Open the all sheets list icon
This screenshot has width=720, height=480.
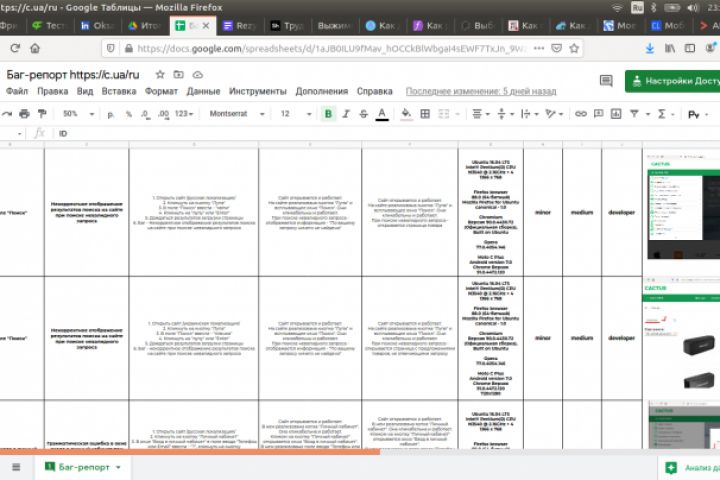pos(16,467)
